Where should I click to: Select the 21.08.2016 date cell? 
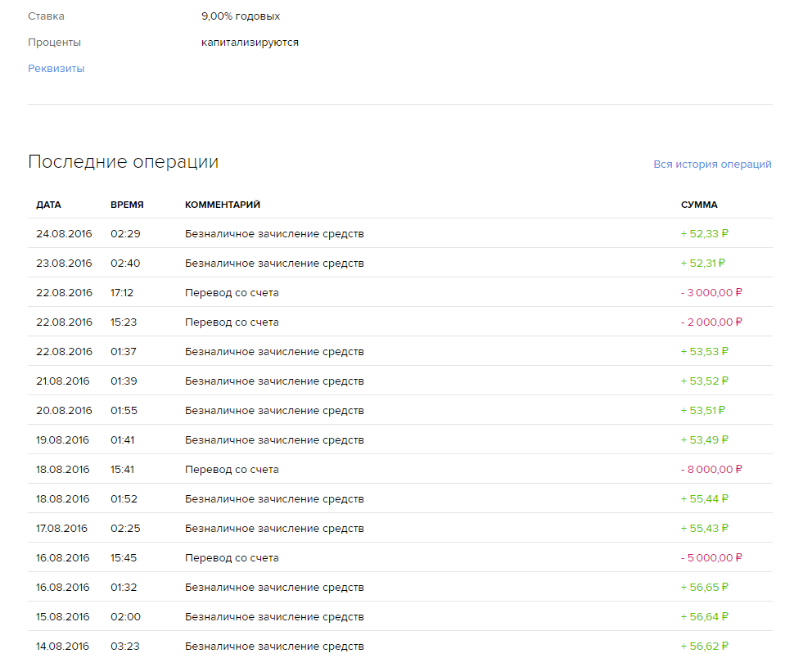point(63,381)
